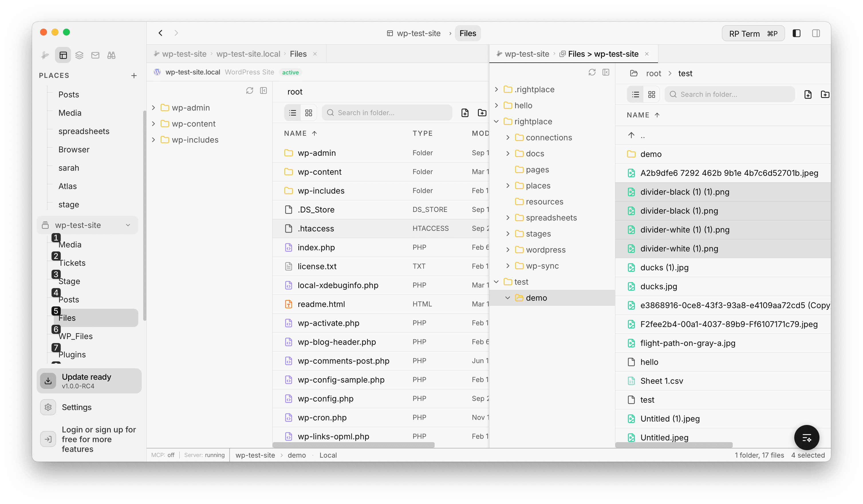
Task: Open the mail inbox icon in sidebar
Action: coord(95,55)
